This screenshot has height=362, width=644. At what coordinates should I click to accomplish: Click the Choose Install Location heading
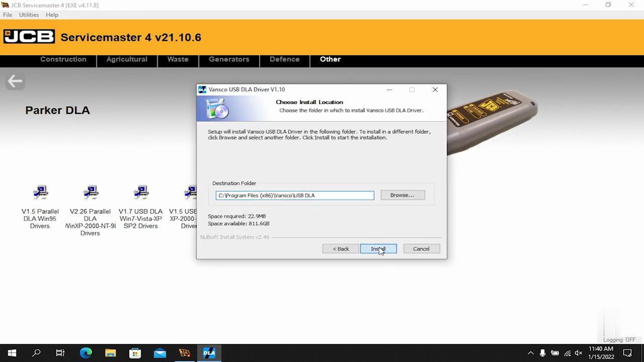point(309,102)
